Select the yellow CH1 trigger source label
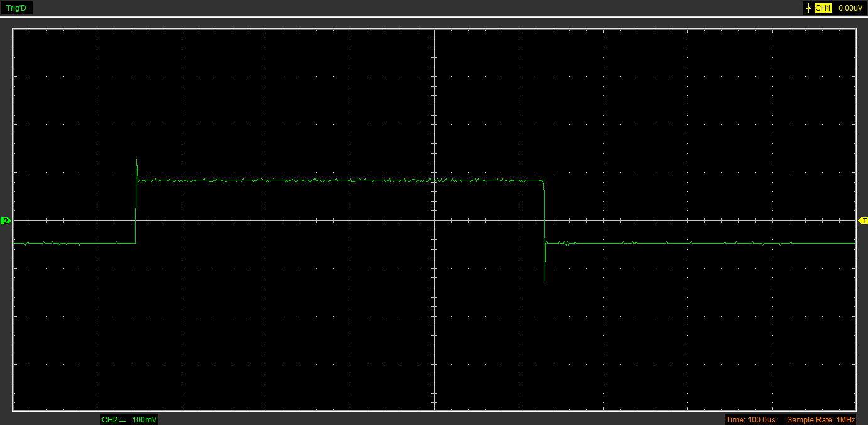Viewport: 868px width, 425px height. pyautogui.click(x=823, y=8)
